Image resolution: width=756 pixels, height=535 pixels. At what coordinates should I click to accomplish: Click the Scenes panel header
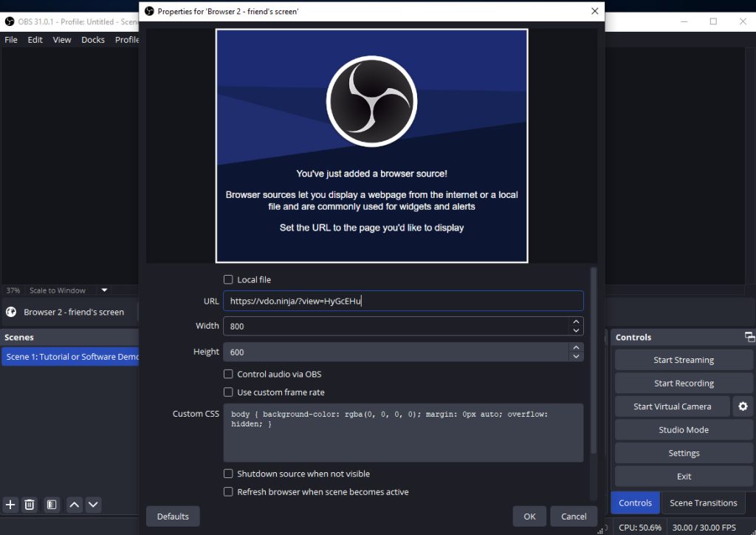[70, 337]
